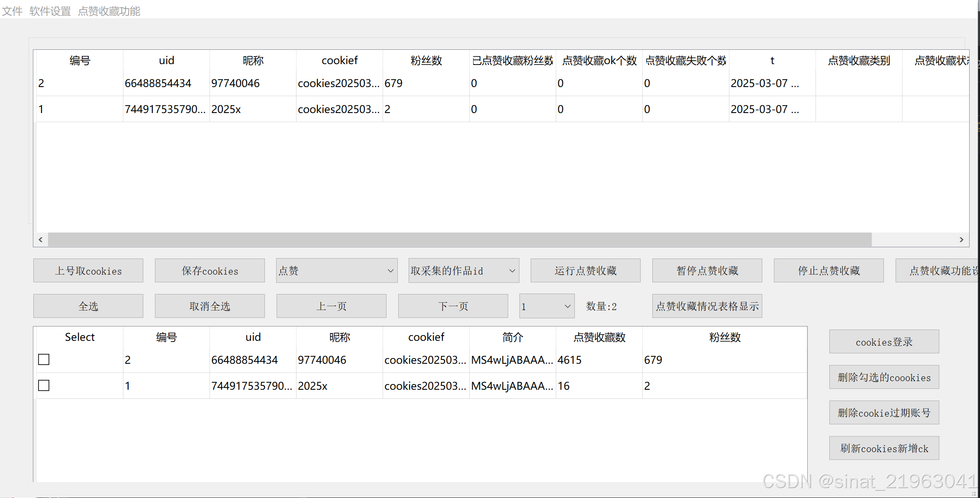Click 暂停点赞收藏 to pause
980x498 pixels.
click(x=707, y=271)
